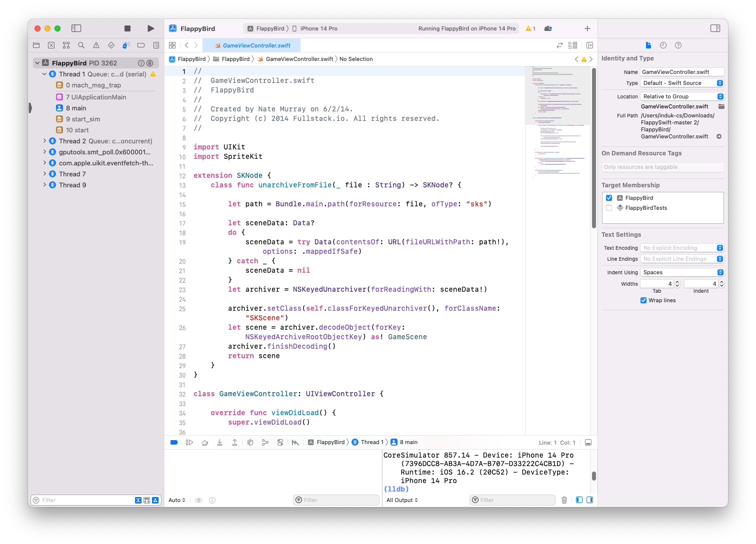Clear the console with trash icon
Screen dimensions: 756x544
pyautogui.click(x=564, y=500)
